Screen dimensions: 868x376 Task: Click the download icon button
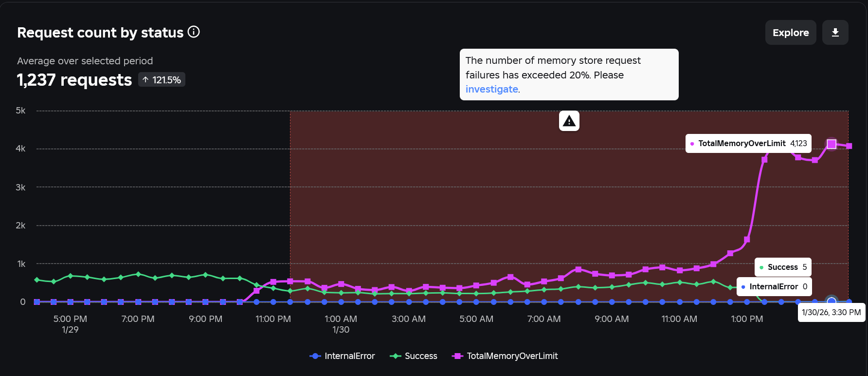pos(835,33)
